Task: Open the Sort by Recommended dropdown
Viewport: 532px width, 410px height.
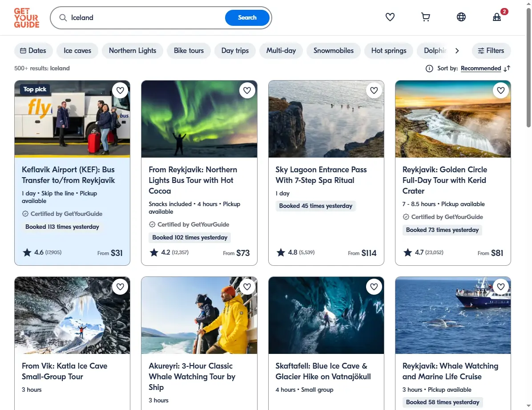Action: [481, 68]
